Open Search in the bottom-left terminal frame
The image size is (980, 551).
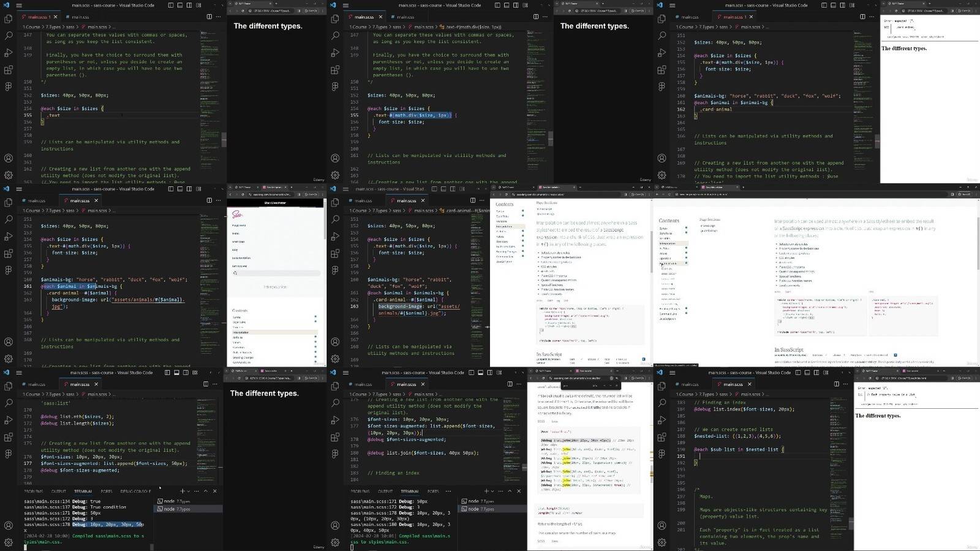point(9,403)
